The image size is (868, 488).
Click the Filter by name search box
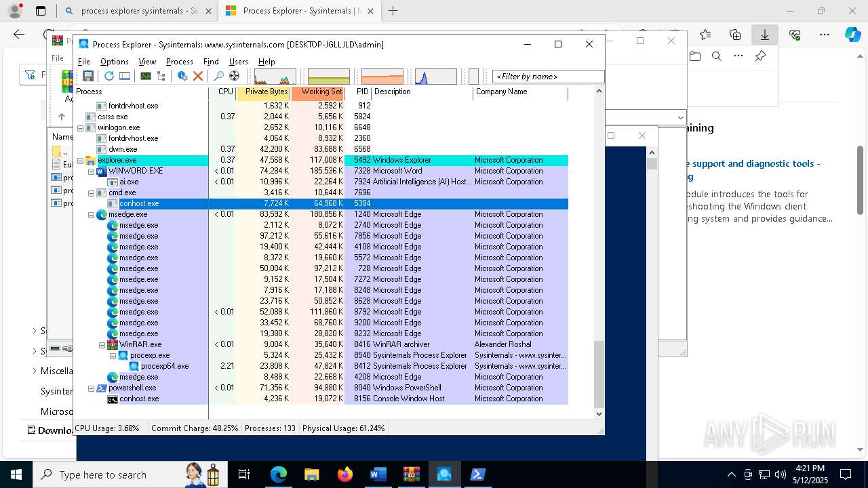tap(548, 77)
